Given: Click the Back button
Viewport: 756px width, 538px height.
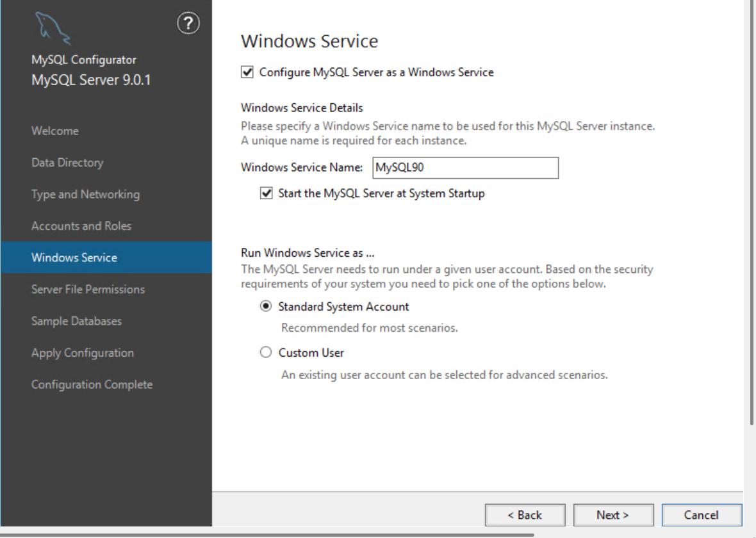Looking at the screenshot, I should click(525, 515).
